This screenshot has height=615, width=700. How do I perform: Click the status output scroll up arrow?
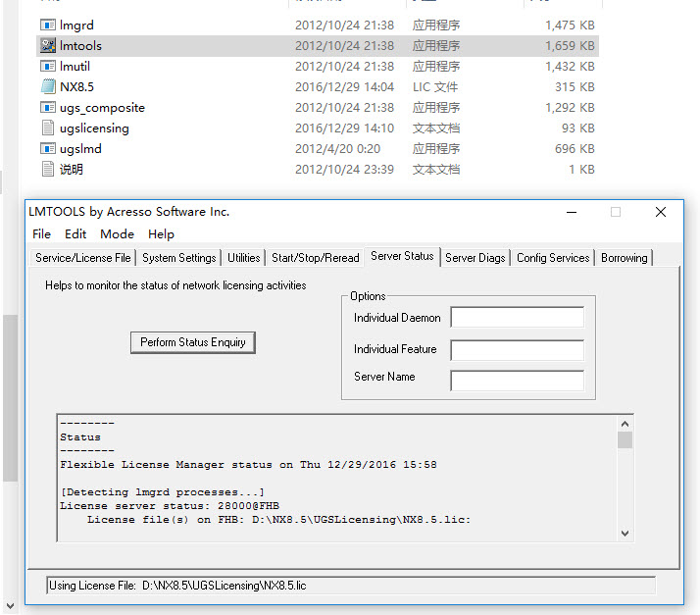click(625, 424)
